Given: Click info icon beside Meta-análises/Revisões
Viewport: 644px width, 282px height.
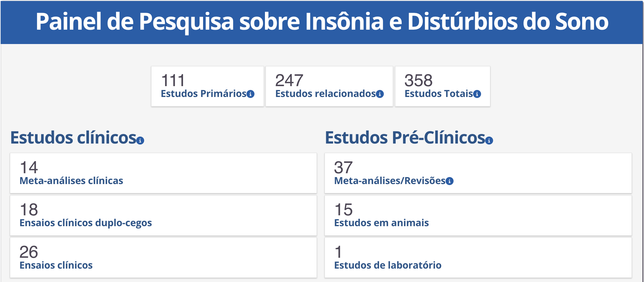Looking at the screenshot, I should (x=450, y=181).
